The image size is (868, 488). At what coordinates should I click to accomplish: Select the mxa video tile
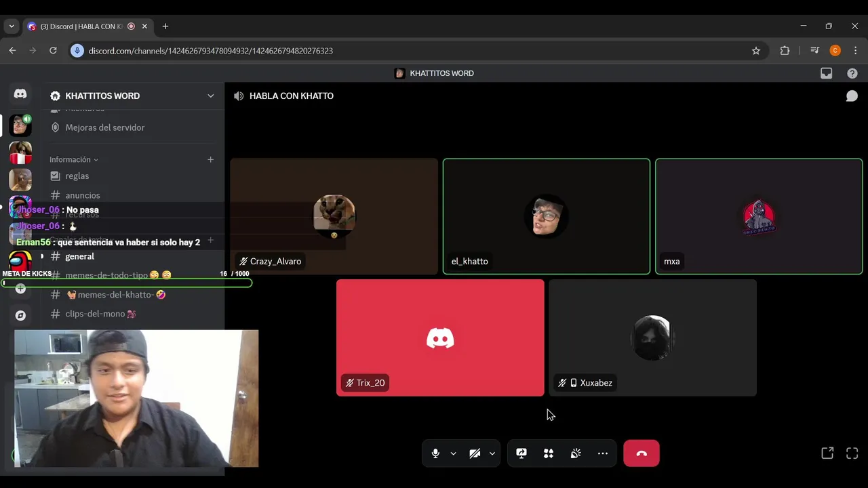(759, 216)
